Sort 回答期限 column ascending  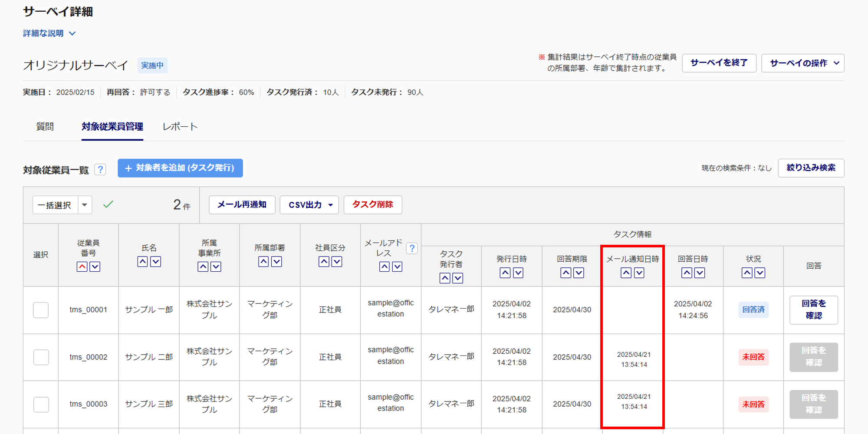coord(566,273)
